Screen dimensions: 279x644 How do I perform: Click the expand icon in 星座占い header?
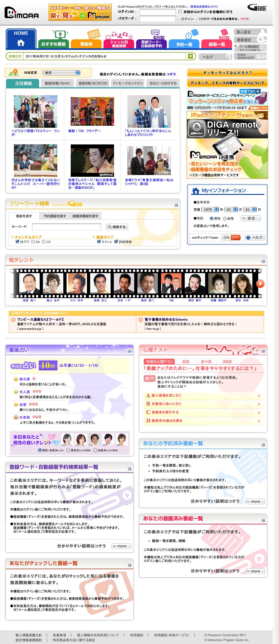(130, 351)
